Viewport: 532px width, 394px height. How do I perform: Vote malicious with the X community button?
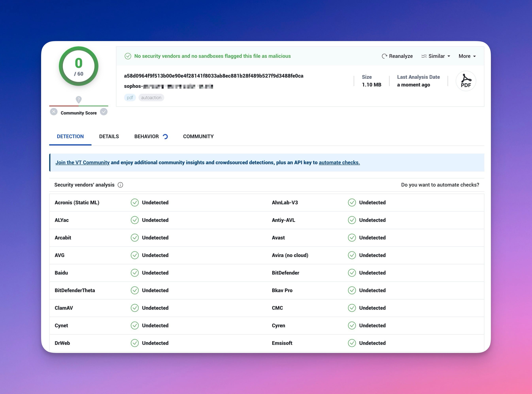tap(54, 112)
